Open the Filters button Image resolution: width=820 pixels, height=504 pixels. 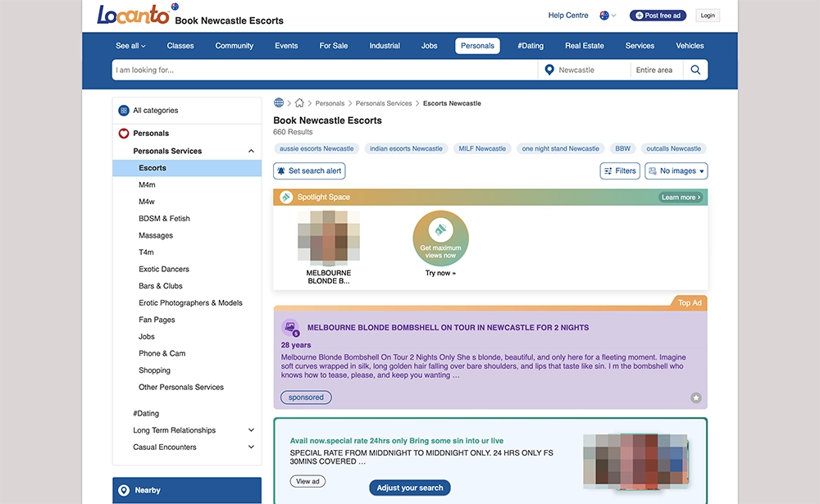(619, 171)
